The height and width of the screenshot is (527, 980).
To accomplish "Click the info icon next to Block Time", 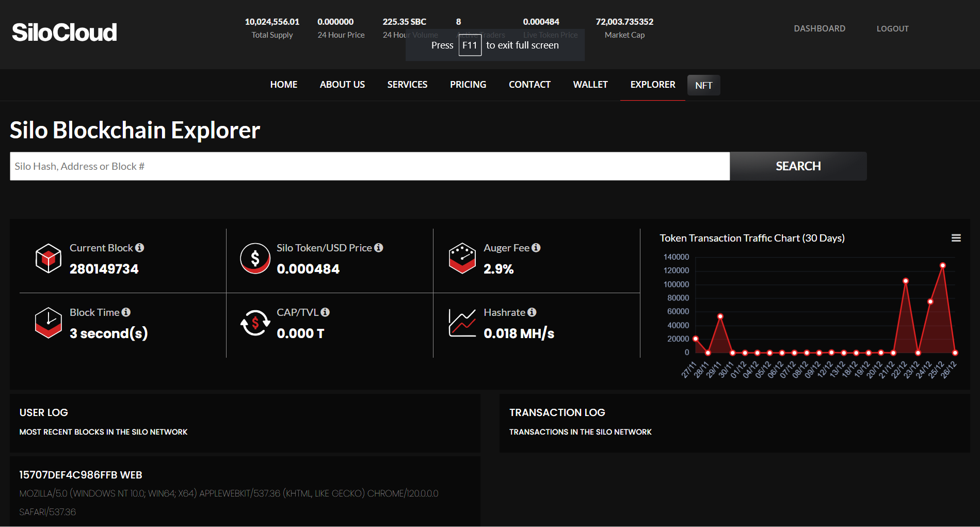I will click(126, 312).
